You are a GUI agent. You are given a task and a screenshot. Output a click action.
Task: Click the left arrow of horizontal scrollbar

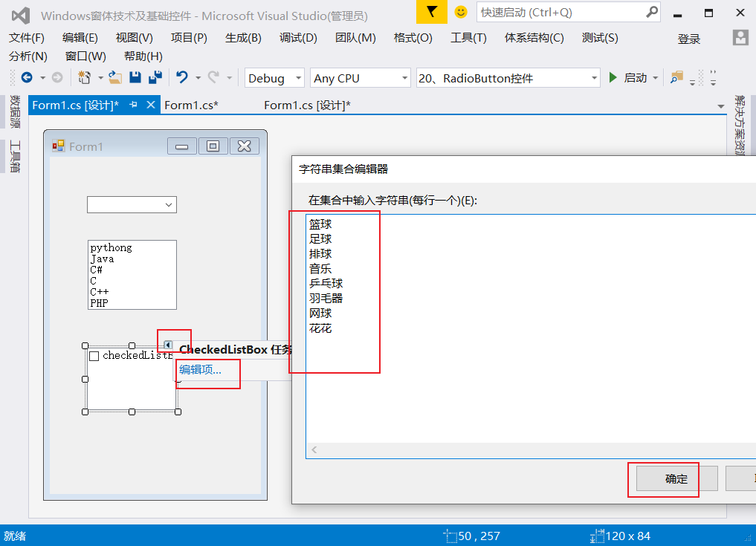314,449
